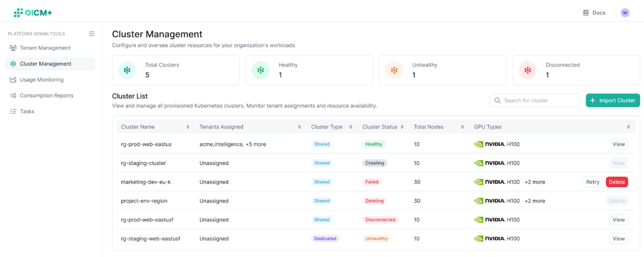Click the OICM+ logo
Screen dimensions: 644x257
tap(33, 12)
